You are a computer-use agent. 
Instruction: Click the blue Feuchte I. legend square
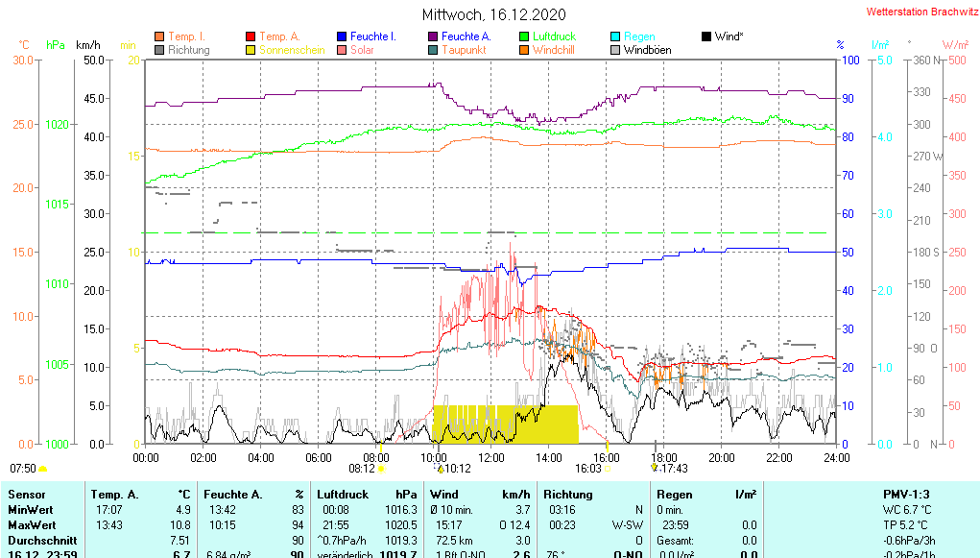(x=343, y=36)
